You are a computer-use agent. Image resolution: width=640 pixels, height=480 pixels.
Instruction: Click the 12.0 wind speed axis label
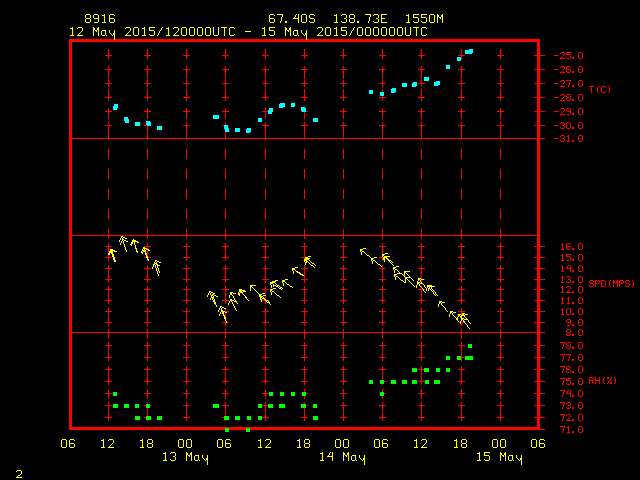click(572, 290)
